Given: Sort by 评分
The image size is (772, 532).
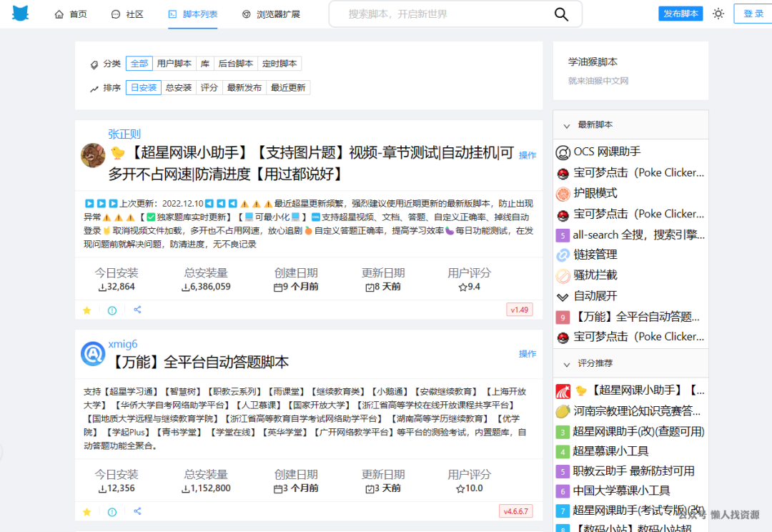Looking at the screenshot, I should click(209, 88).
